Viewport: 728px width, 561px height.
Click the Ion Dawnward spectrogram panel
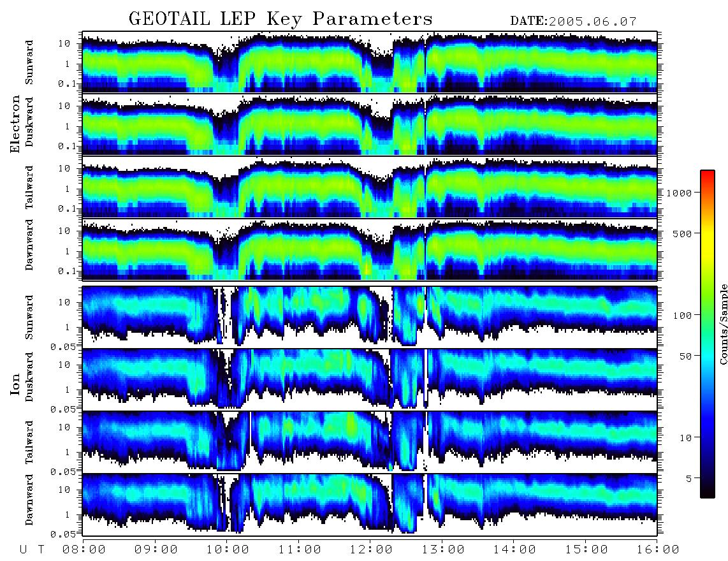(x=370, y=504)
